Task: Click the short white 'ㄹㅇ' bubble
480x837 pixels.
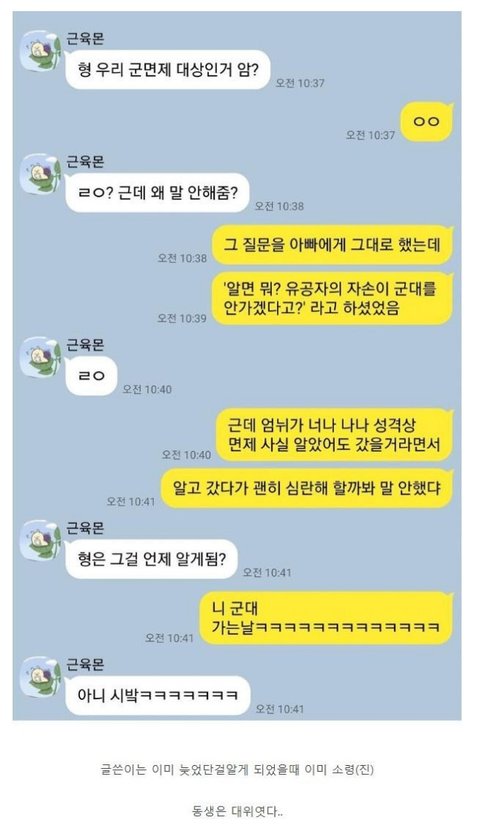Action: coord(91,376)
